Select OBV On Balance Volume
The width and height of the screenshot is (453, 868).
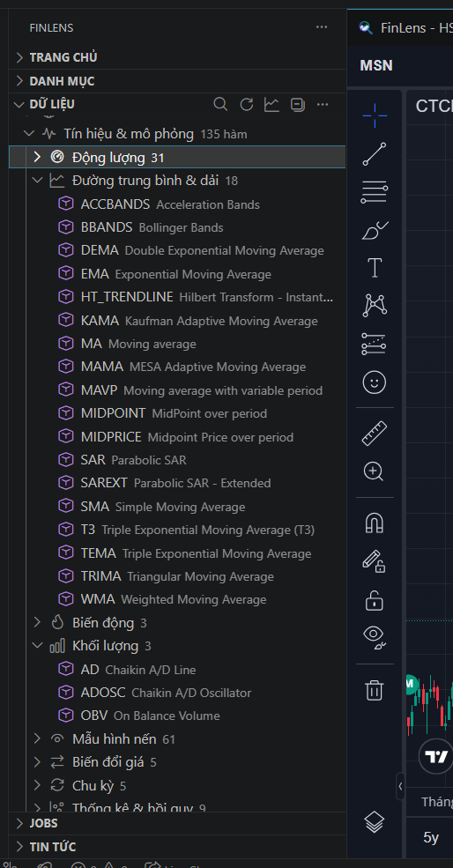click(x=177, y=716)
